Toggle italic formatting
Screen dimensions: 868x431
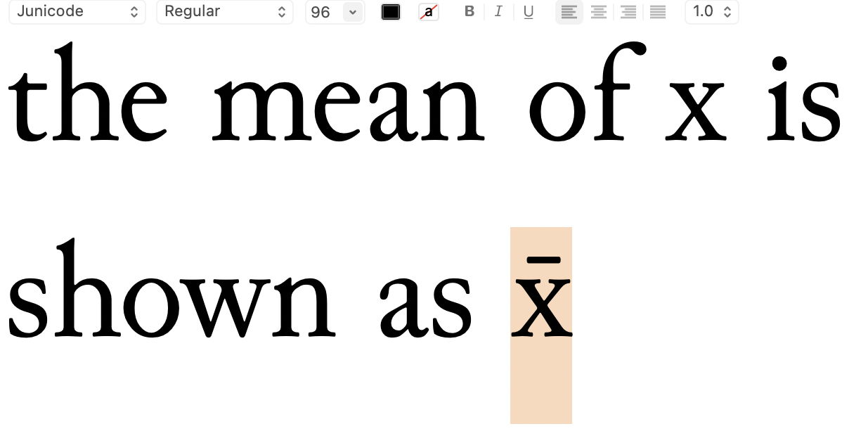pyautogui.click(x=499, y=11)
